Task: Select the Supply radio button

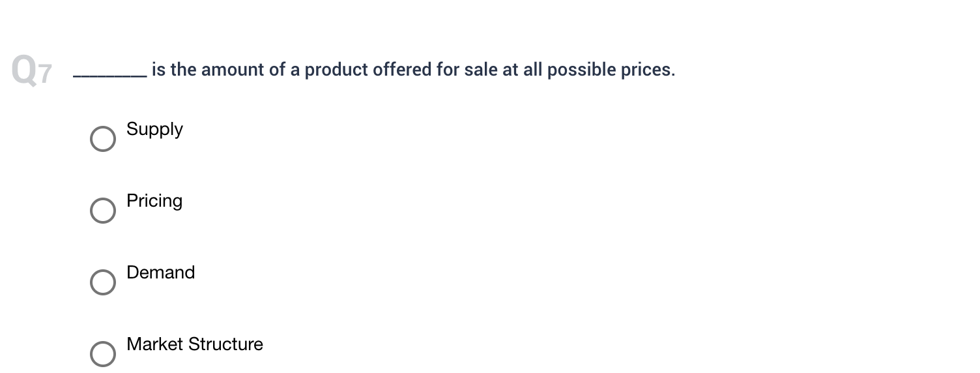Action: (x=102, y=139)
